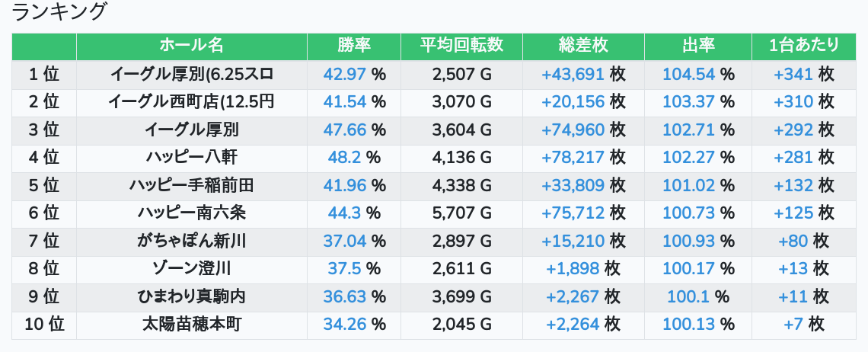Open the ハッピー手稲前田 hall entry
Viewport: 868px width, 352px height.
pyautogui.click(x=191, y=185)
